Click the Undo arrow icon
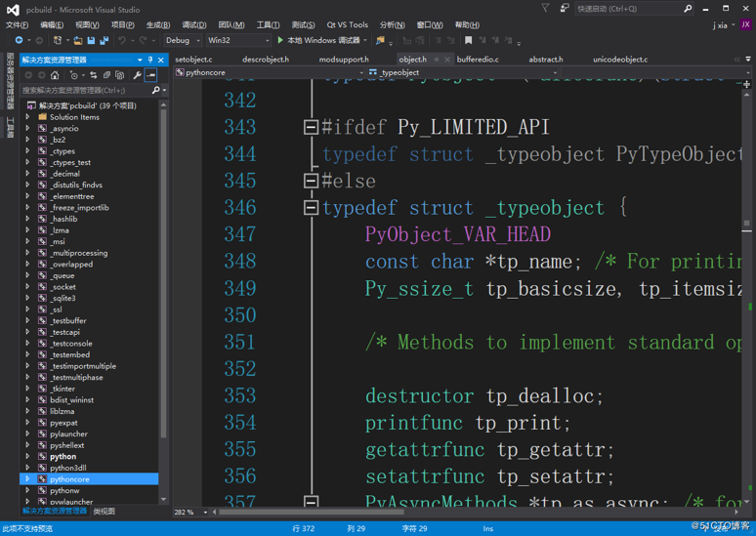This screenshot has width=756, height=536. [x=122, y=40]
